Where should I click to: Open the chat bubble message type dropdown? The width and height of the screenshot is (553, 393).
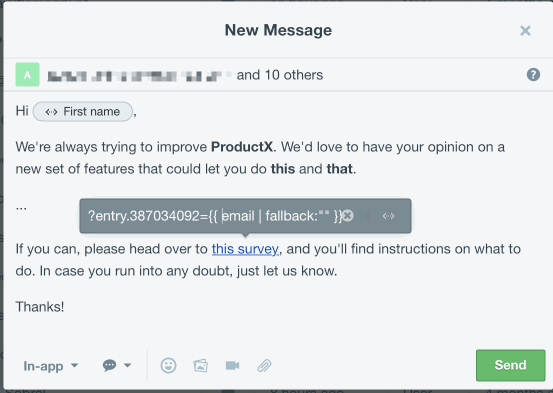pos(117,365)
